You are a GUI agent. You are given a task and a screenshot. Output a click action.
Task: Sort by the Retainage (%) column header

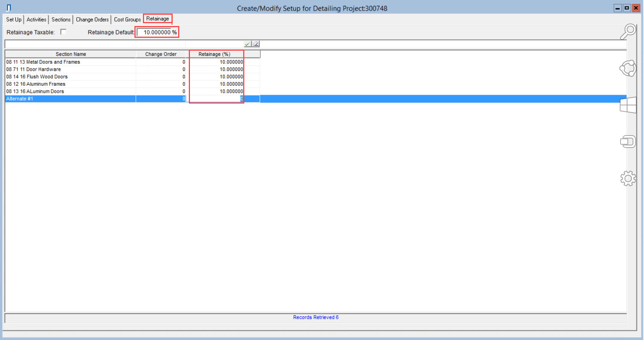[x=215, y=54]
